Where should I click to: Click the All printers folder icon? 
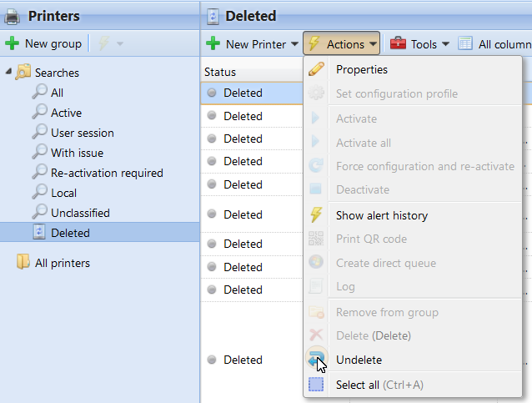23,263
